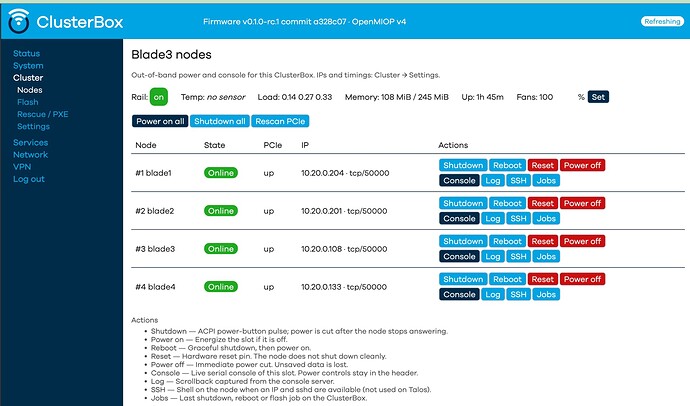Open Log for blade3
The width and height of the screenshot is (690, 406).
(493, 257)
